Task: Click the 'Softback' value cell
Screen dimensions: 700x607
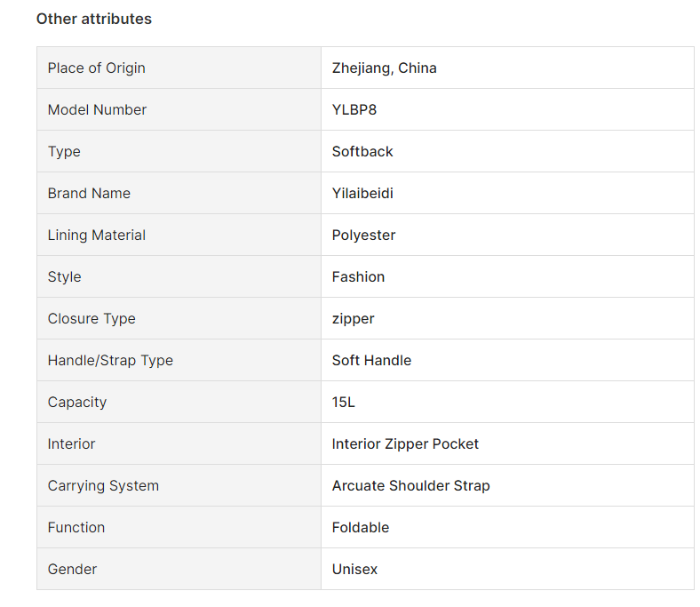Action: click(x=362, y=152)
